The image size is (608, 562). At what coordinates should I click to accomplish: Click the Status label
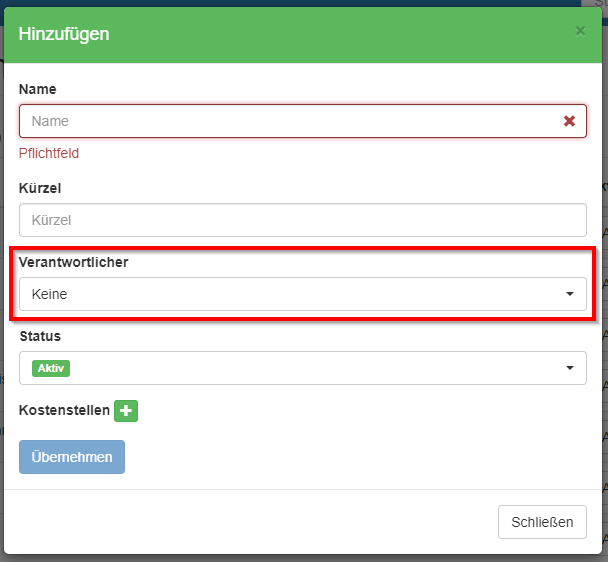point(40,336)
